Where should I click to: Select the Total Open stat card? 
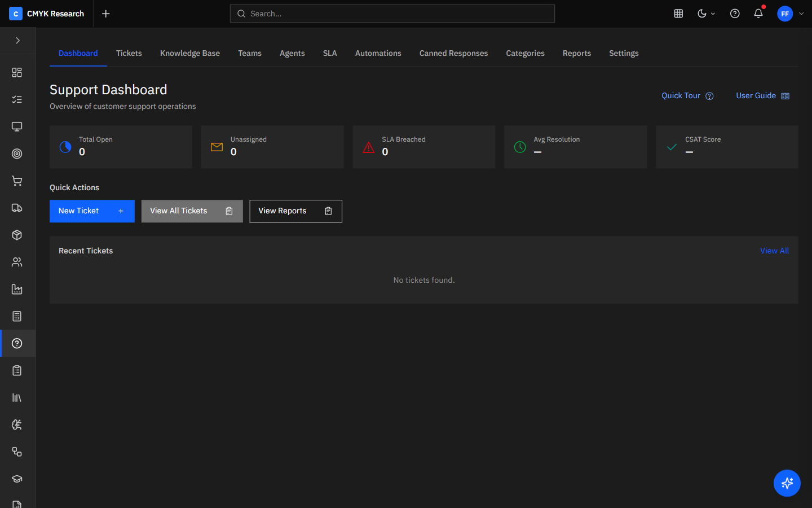tap(121, 147)
